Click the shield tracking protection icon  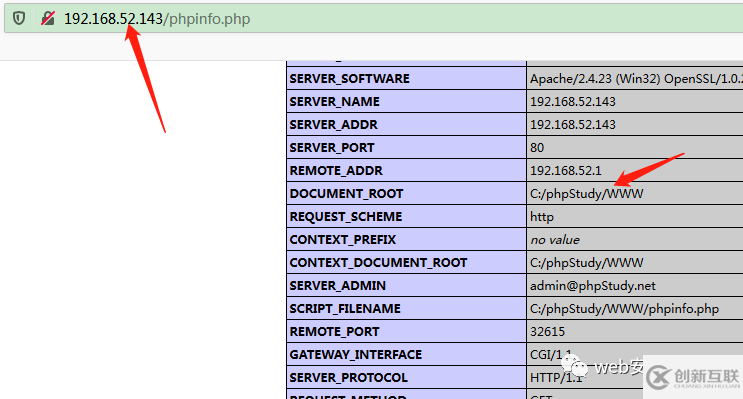[x=19, y=18]
